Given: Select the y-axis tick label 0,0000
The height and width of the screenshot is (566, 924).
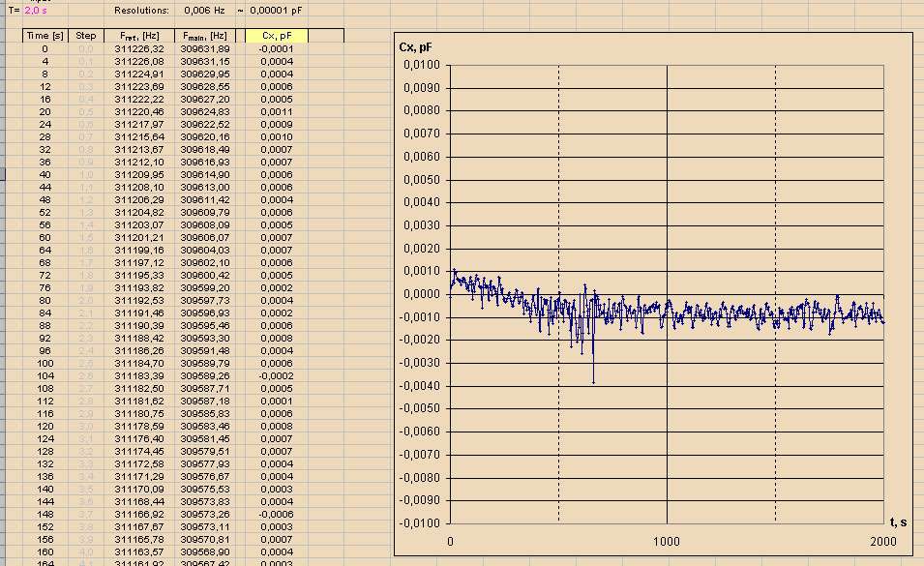Looking at the screenshot, I should tap(421, 294).
